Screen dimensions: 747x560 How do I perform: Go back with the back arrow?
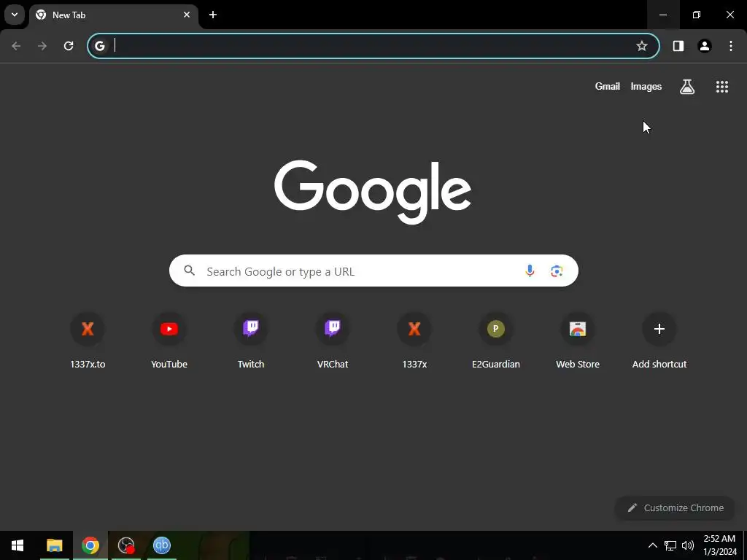pyautogui.click(x=16, y=46)
